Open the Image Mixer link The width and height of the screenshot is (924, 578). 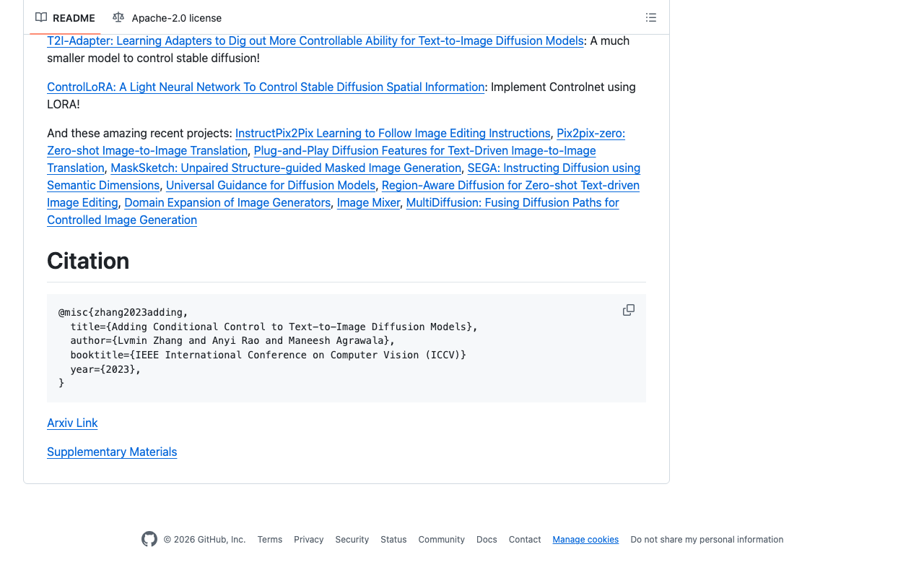tap(368, 202)
